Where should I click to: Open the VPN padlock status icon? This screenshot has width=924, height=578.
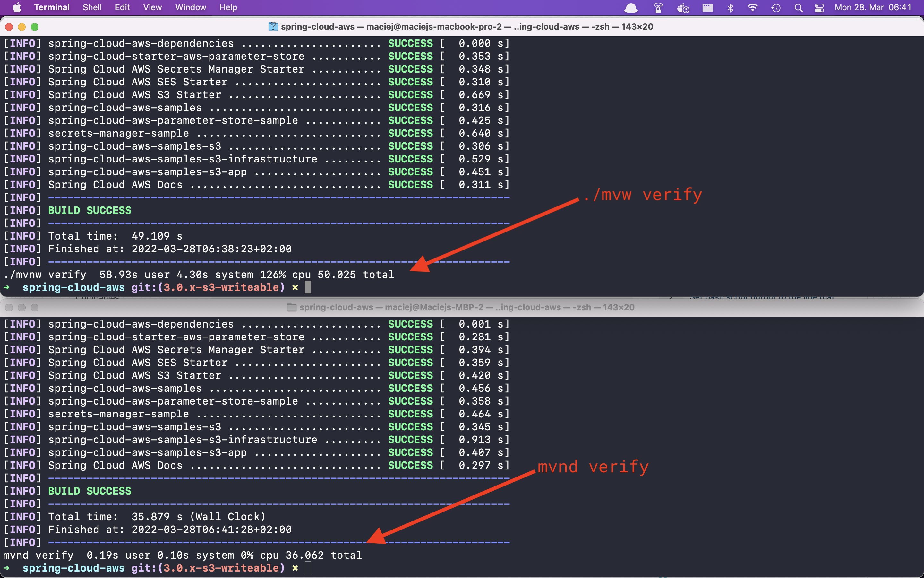point(658,8)
